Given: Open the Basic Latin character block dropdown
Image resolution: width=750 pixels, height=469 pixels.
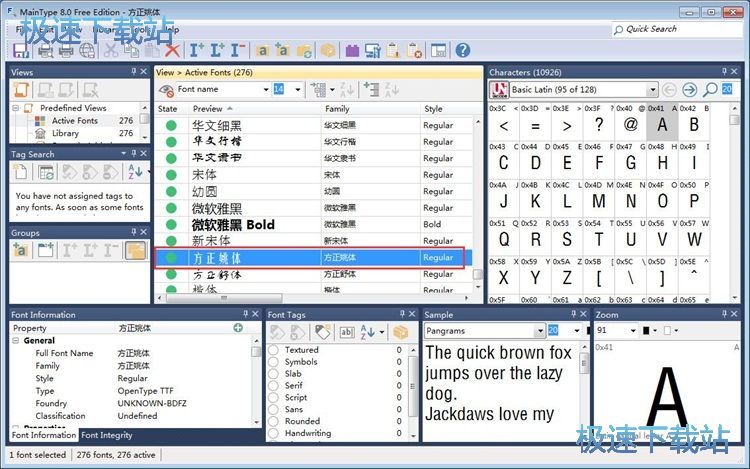Looking at the screenshot, I should pos(652,90).
